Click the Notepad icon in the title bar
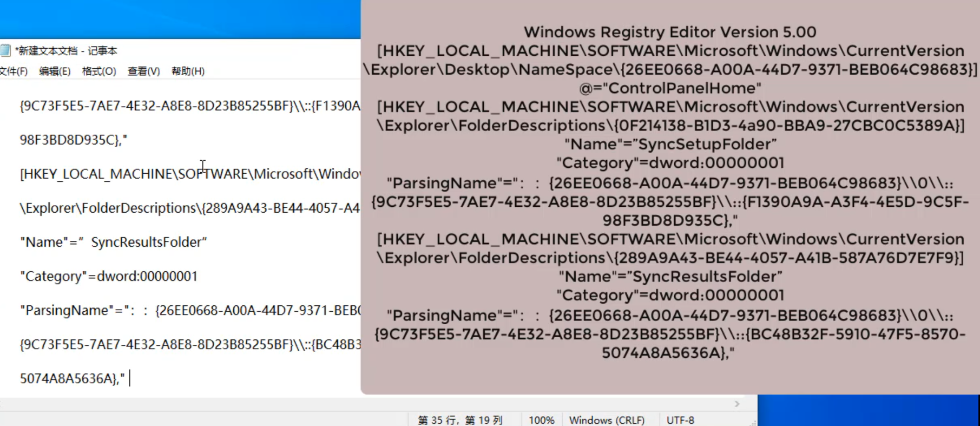This screenshot has height=426, width=980. pos(5,51)
